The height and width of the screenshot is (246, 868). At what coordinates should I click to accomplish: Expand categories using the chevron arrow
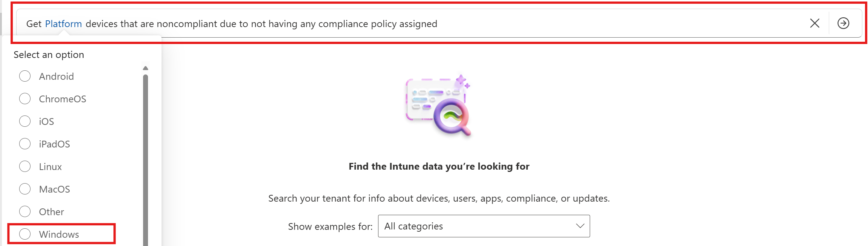(x=580, y=226)
